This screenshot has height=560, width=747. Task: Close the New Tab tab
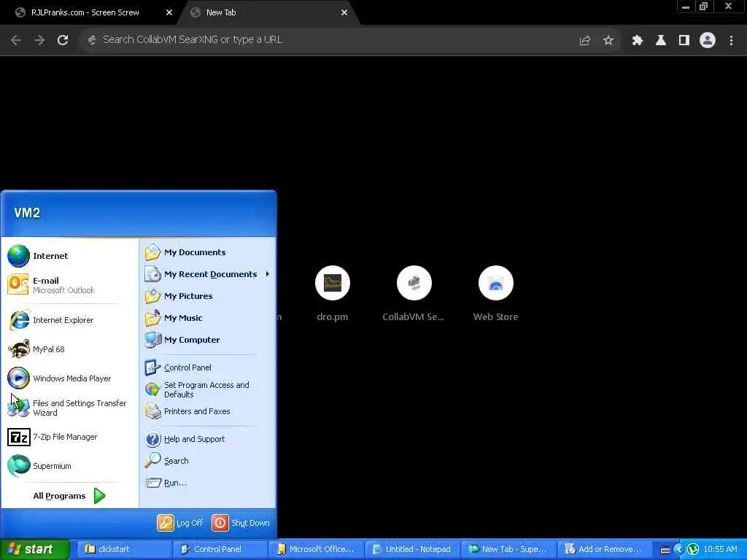tap(344, 12)
